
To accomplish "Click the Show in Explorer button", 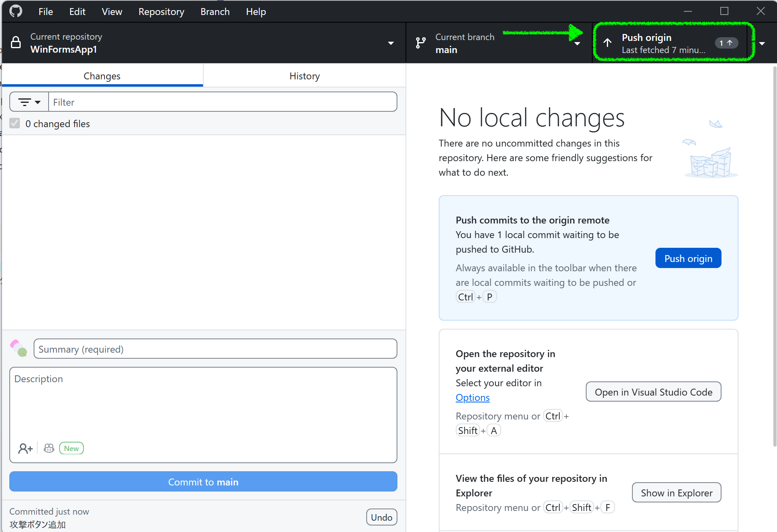I will [x=676, y=493].
